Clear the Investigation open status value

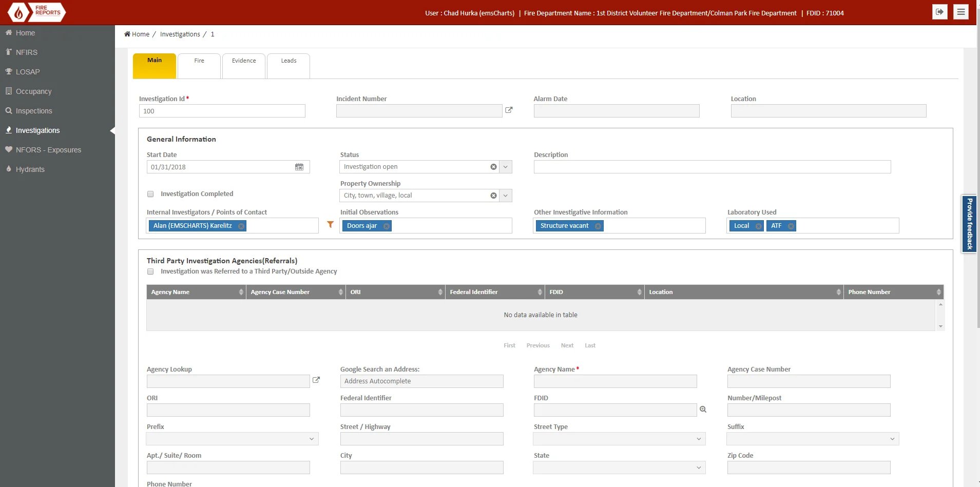pyautogui.click(x=493, y=167)
